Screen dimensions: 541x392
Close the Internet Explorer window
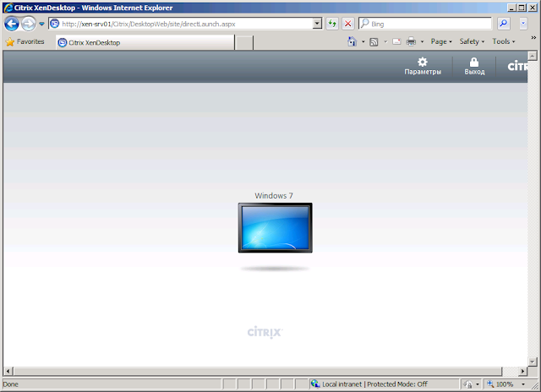pyautogui.click(x=532, y=8)
